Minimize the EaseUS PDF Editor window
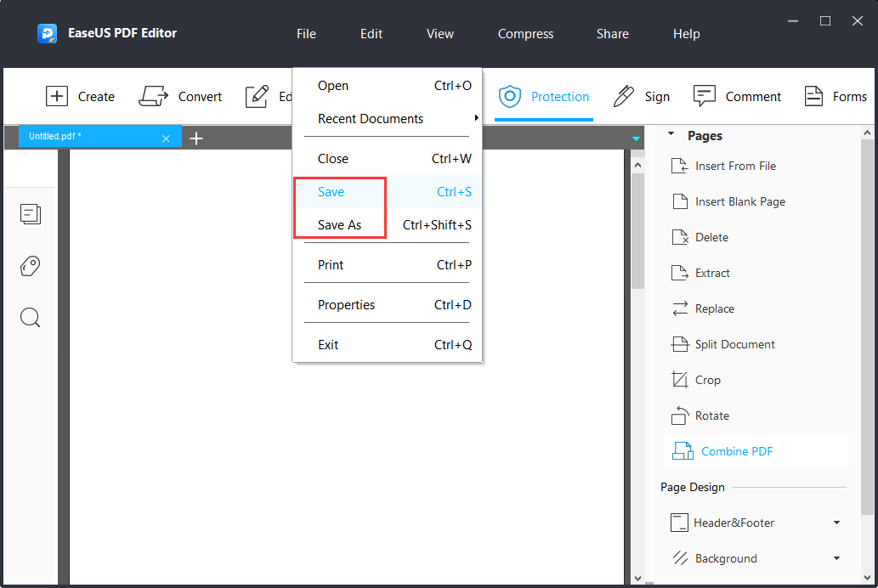 pyautogui.click(x=793, y=21)
